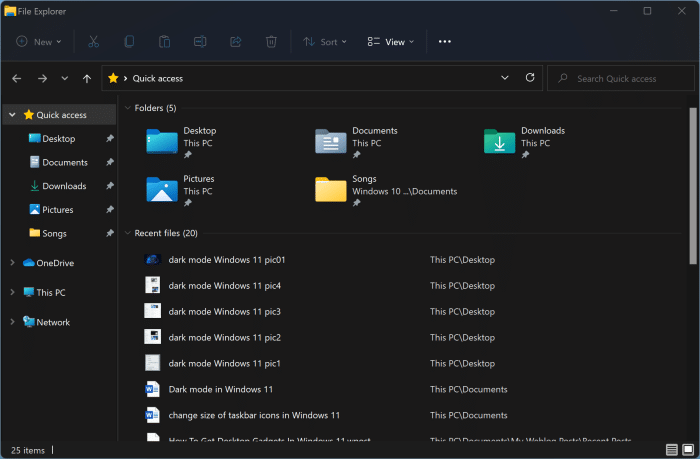
Task: Select the Documents folder tile icon
Action: (330, 141)
